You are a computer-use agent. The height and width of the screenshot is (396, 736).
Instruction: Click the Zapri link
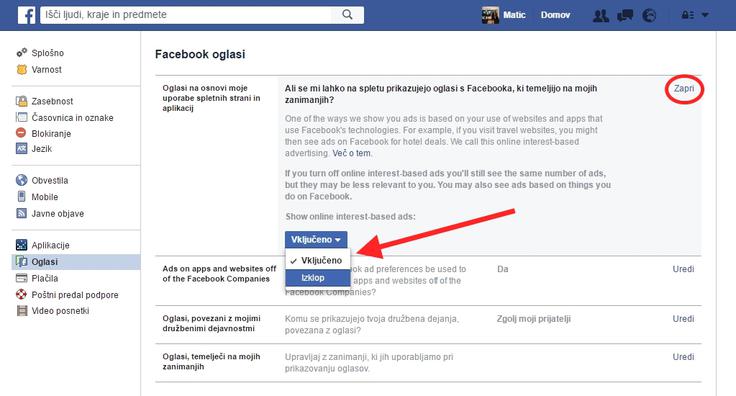(x=684, y=88)
